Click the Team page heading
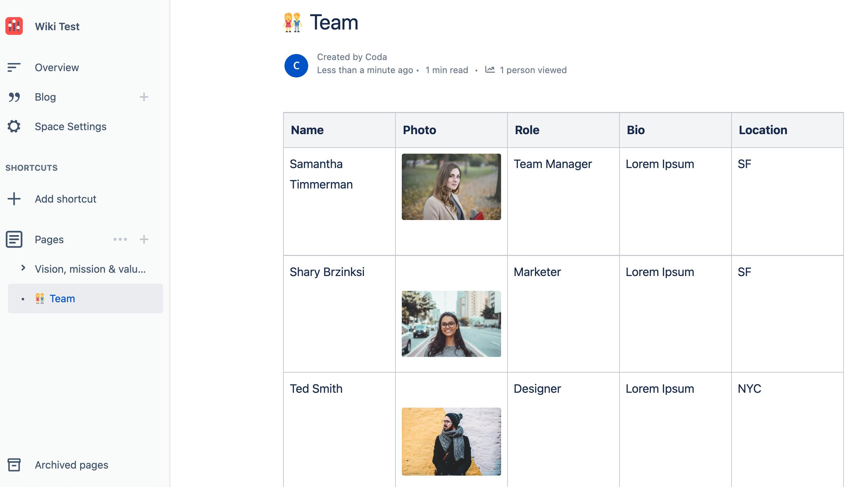The image size is (868, 487). coord(334,22)
